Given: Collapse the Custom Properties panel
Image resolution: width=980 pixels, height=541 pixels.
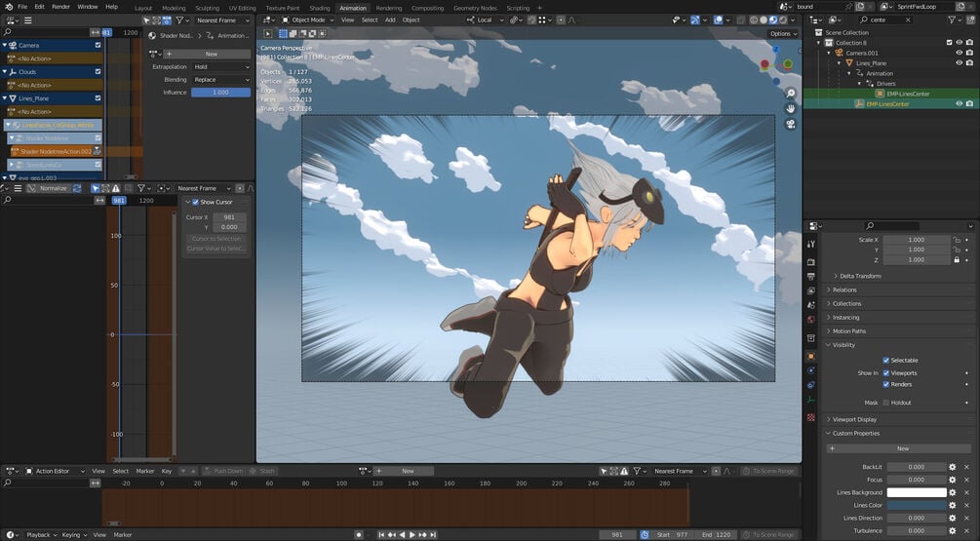Looking at the screenshot, I should point(855,433).
